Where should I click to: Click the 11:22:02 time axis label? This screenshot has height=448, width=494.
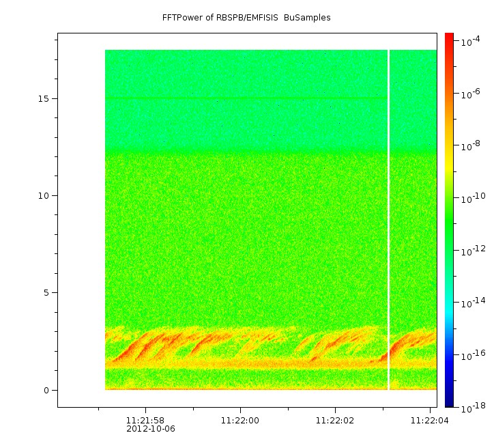pyautogui.click(x=335, y=420)
